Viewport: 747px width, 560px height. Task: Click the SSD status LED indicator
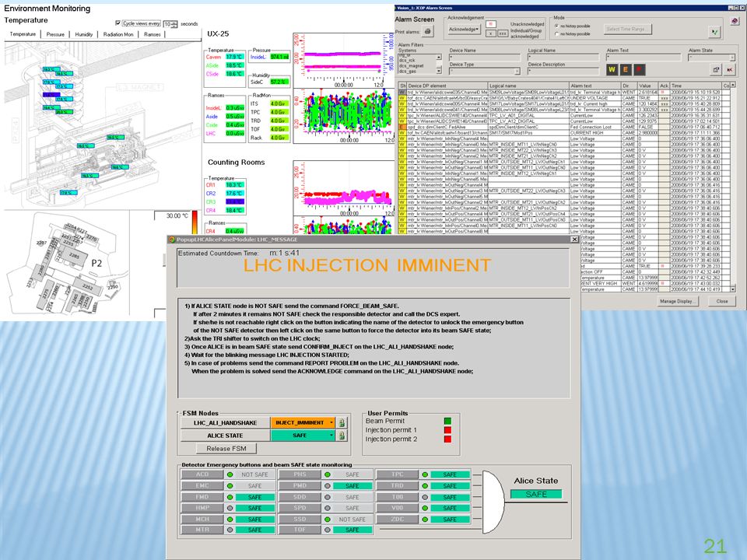[328, 520]
